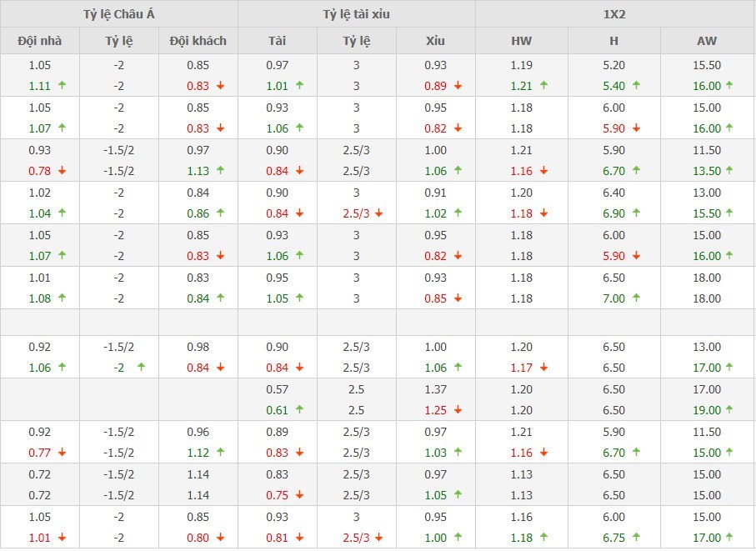
Task: Click the red down arrow next to 0.89
Action: tap(458, 85)
